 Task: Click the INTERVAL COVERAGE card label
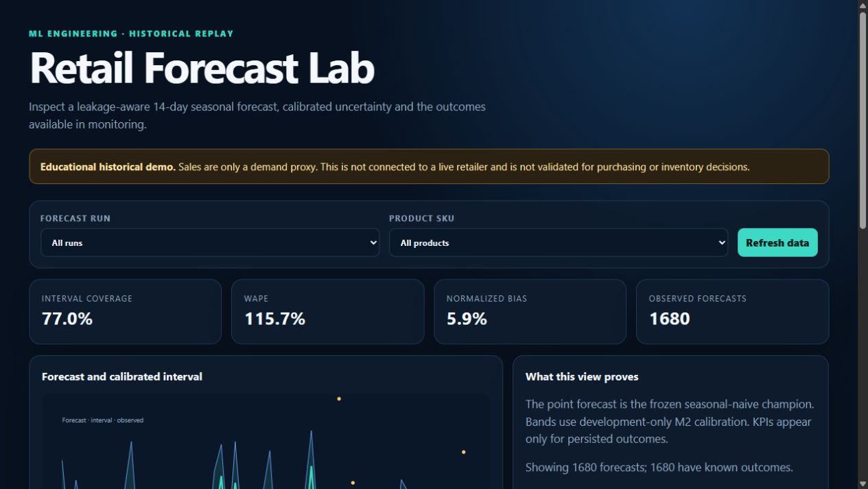point(87,299)
